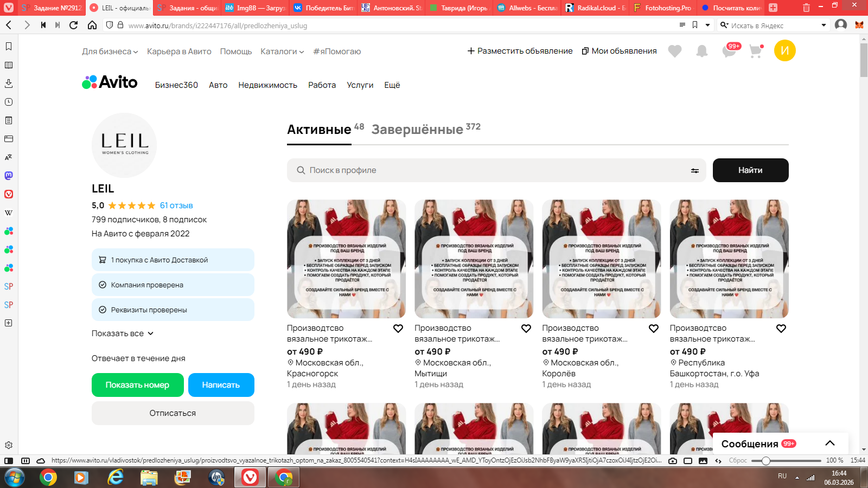This screenshot has width=868, height=488.
Task: Open the Notes panel in sidebar
Action: pyautogui.click(x=9, y=120)
